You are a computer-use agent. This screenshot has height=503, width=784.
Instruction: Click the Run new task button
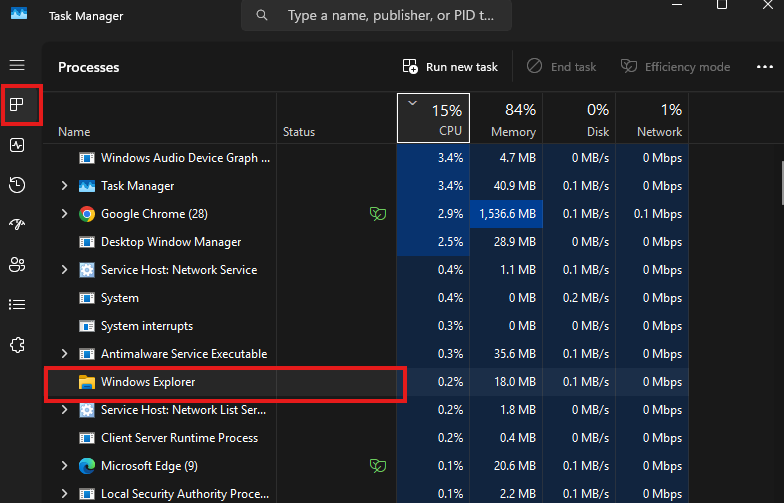[x=450, y=67]
